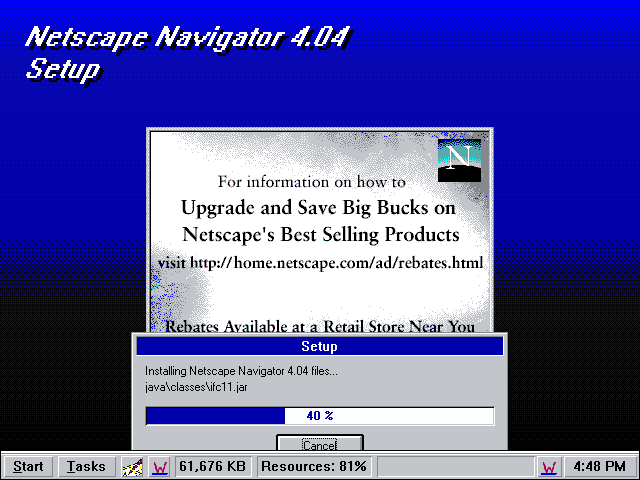Click the Resources: 81% indicator

tap(314, 466)
